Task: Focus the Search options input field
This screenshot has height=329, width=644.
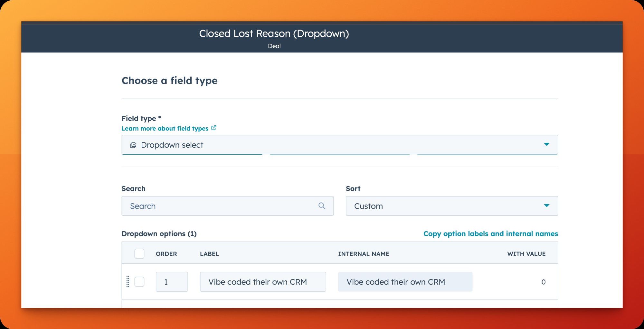Action: [222, 206]
